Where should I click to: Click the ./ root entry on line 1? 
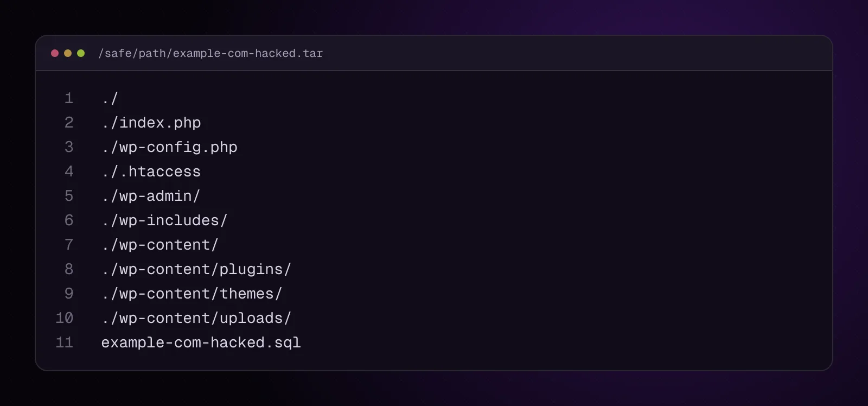(x=110, y=98)
